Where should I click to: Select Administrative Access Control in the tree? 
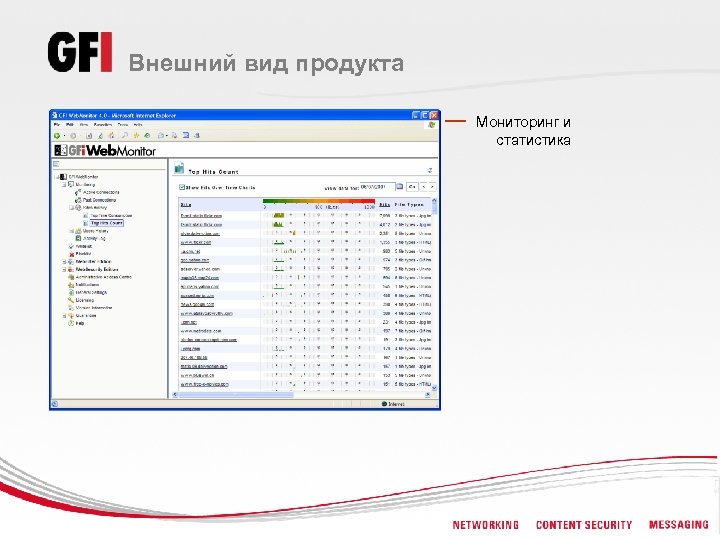[x=103, y=277]
